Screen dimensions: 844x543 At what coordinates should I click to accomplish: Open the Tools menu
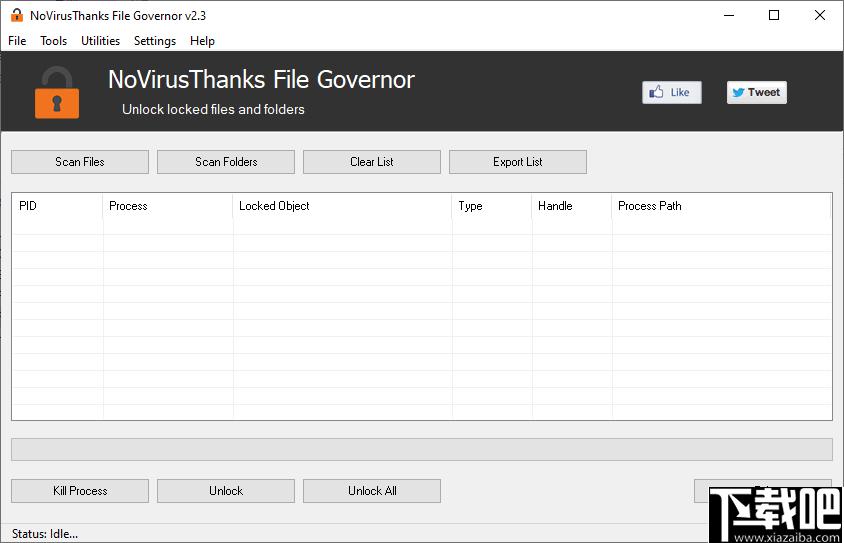53,41
